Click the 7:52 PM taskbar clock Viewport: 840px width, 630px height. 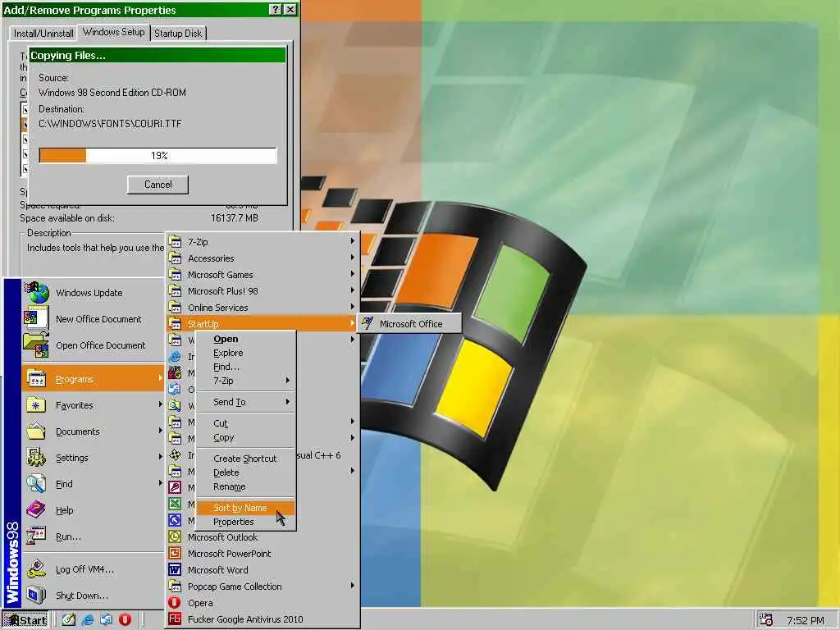click(806, 620)
